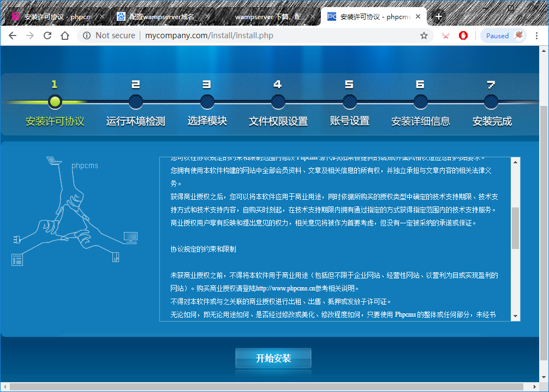
Task: Open the red ad-blocker extension icon
Action: [x=463, y=35]
